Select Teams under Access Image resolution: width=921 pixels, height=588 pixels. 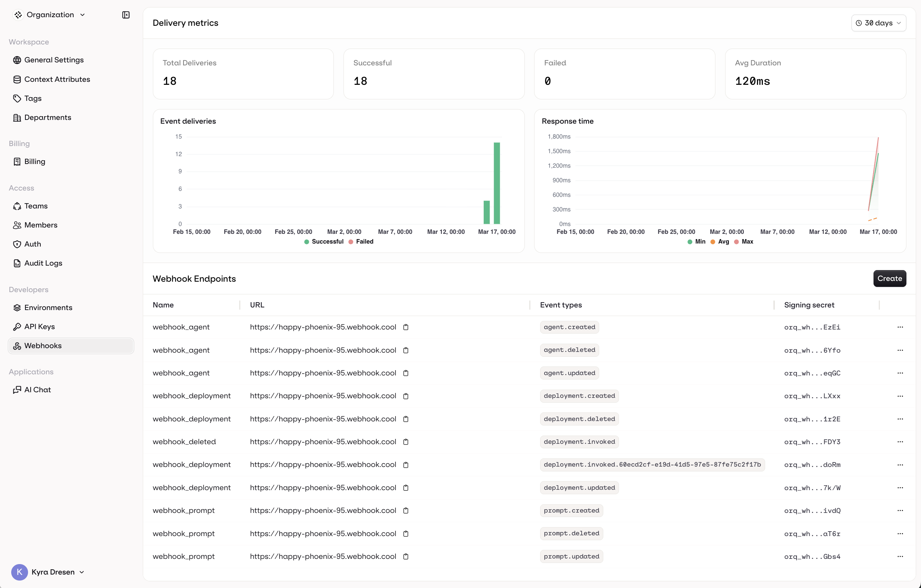[35, 206]
